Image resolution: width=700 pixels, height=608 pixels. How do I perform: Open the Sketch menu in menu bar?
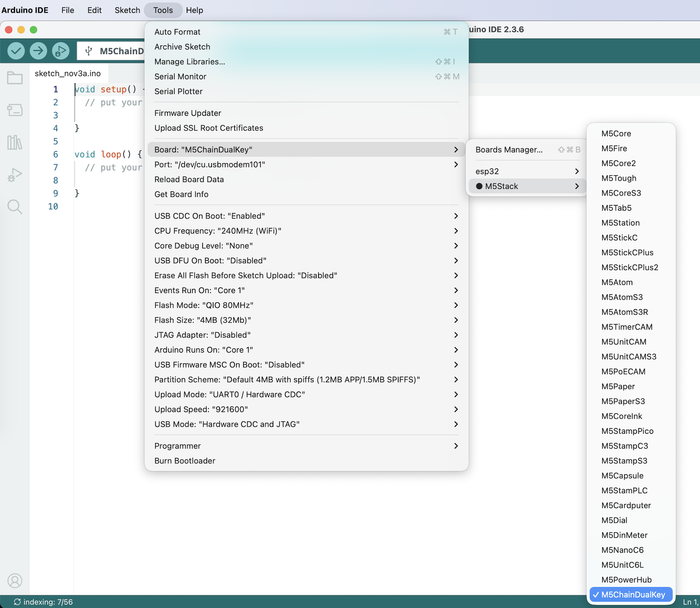[x=127, y=10]
